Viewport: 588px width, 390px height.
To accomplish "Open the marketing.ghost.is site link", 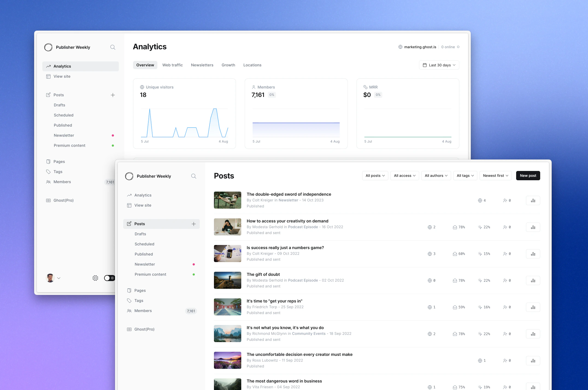I will point(420,47).
